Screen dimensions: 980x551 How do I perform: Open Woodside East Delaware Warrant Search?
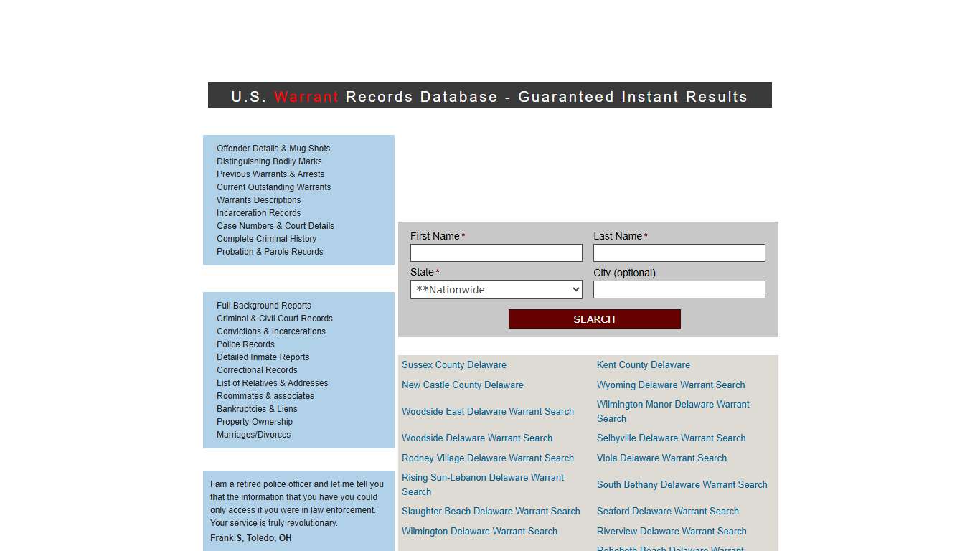488,411
